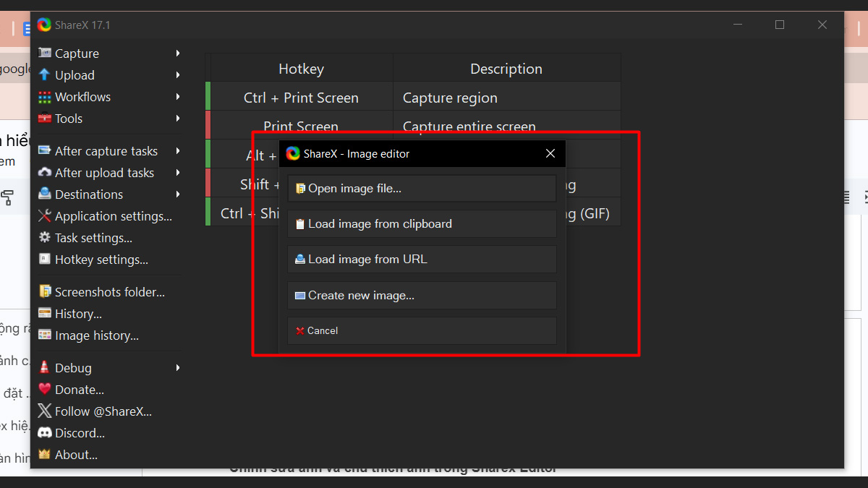
Task: Close the Image editor dialog
Action: coord(550,153)
